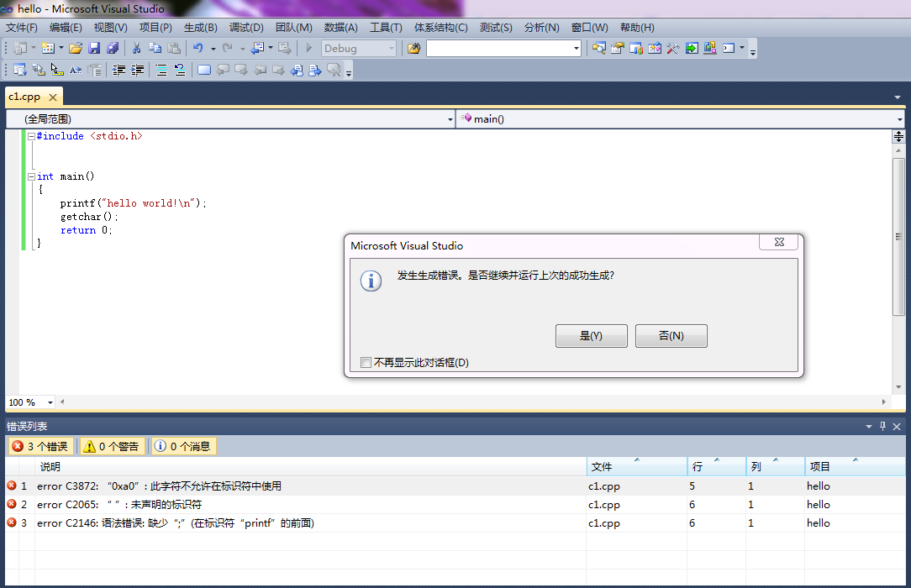Click inside the toolbar search input field
Screen dimensions: 911x588
[x=499, y=48]
